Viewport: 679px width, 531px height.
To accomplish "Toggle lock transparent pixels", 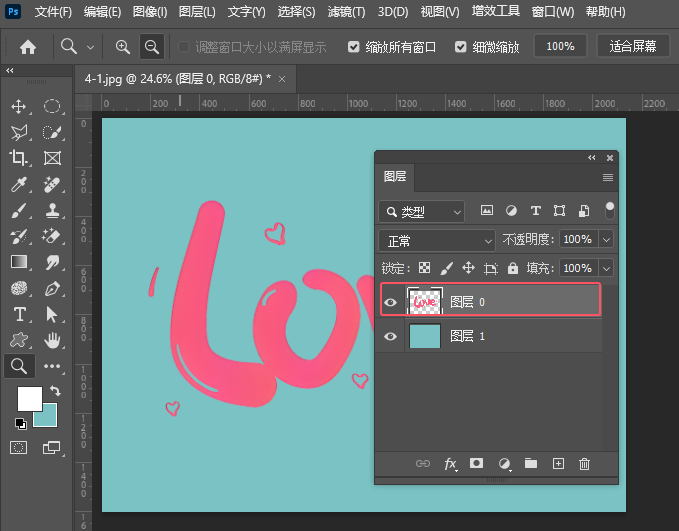I will click(424, 268).
